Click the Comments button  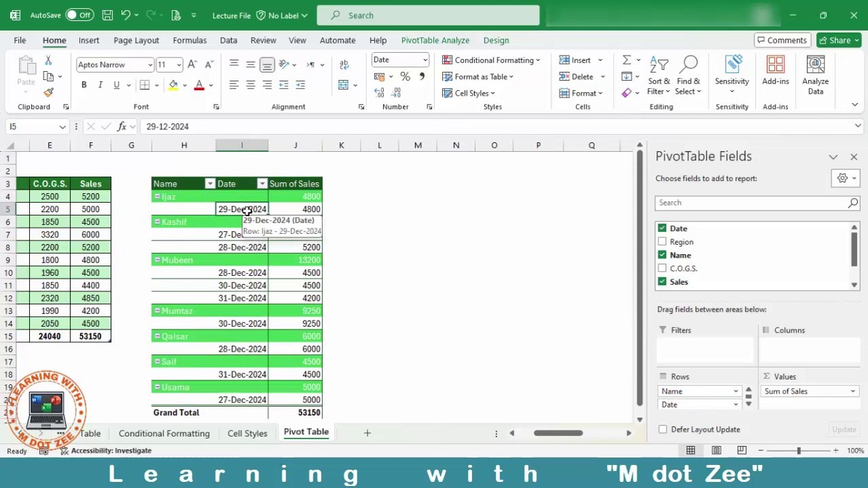pos(782,40)
